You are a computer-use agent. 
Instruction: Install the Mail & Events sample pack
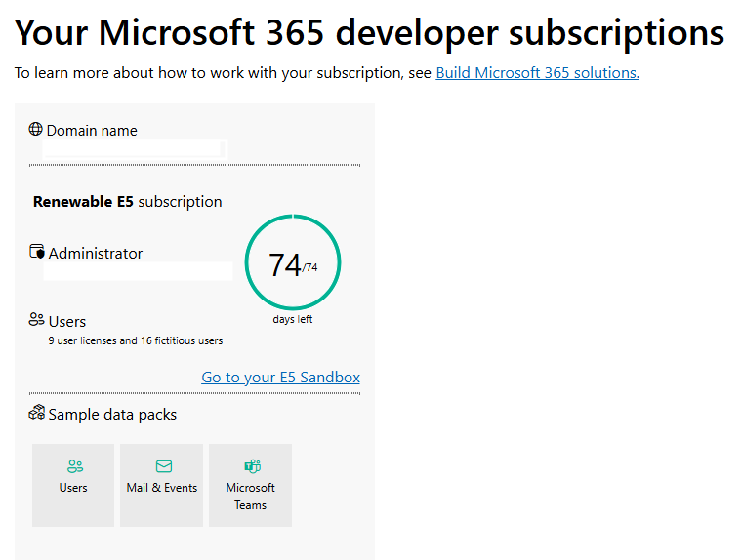click(x=161, y=485)
